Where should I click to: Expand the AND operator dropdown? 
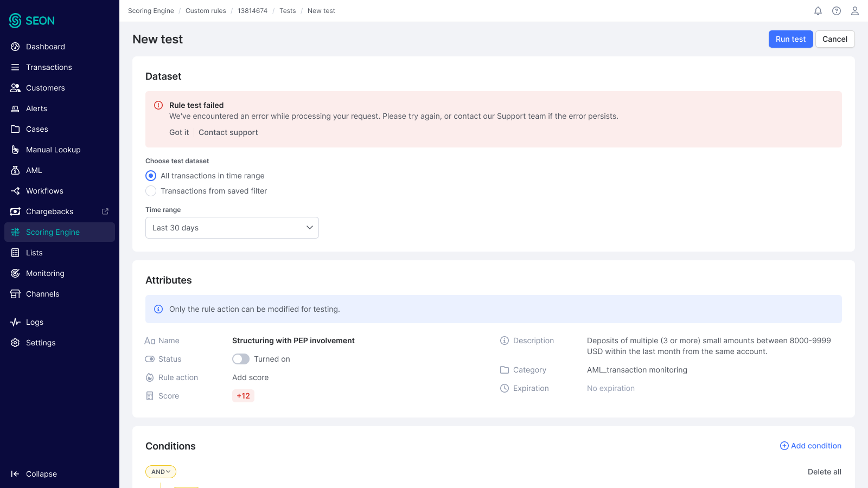point(161,472)
